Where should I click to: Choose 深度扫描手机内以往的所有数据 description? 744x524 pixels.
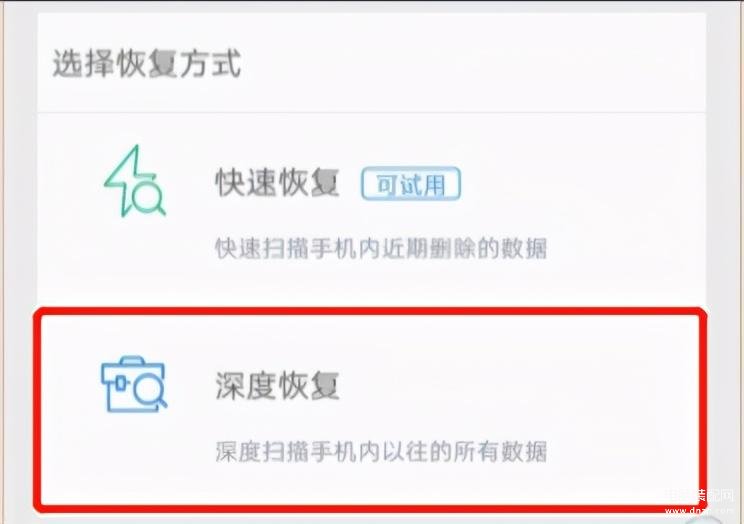381,451
